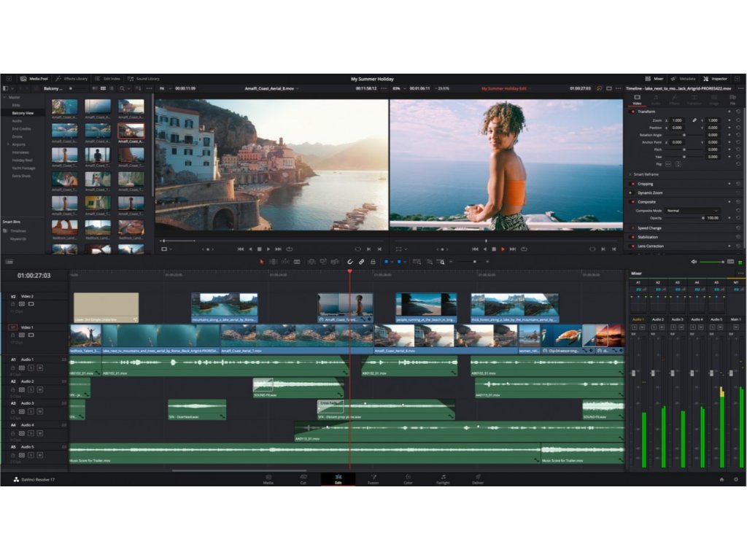Expand the Airports bin in the tree
747x560 pixels.
[8, 144]
